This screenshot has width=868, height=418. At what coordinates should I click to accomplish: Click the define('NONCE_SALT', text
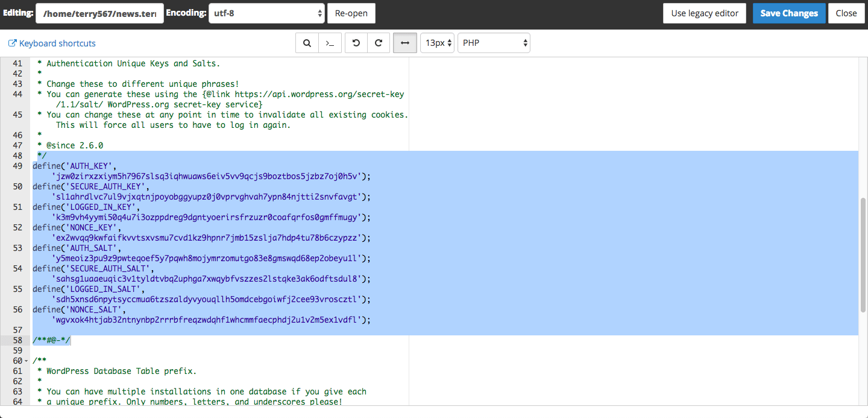80,309
